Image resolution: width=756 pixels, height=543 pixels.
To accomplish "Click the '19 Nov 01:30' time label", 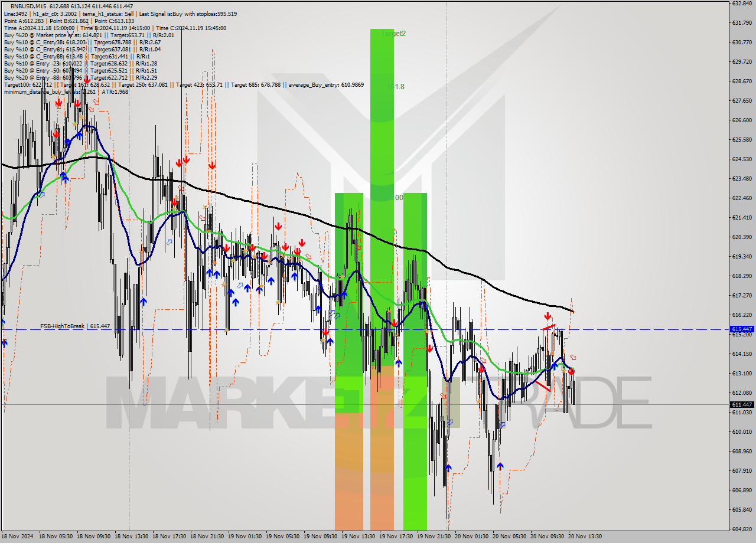I will pyautogui.click(x=245, y=537).
